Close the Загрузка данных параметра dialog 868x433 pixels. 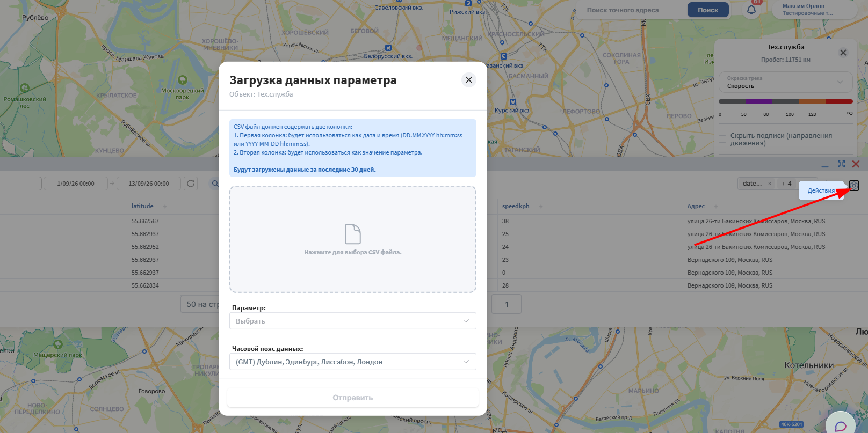[x=468, y=80]
